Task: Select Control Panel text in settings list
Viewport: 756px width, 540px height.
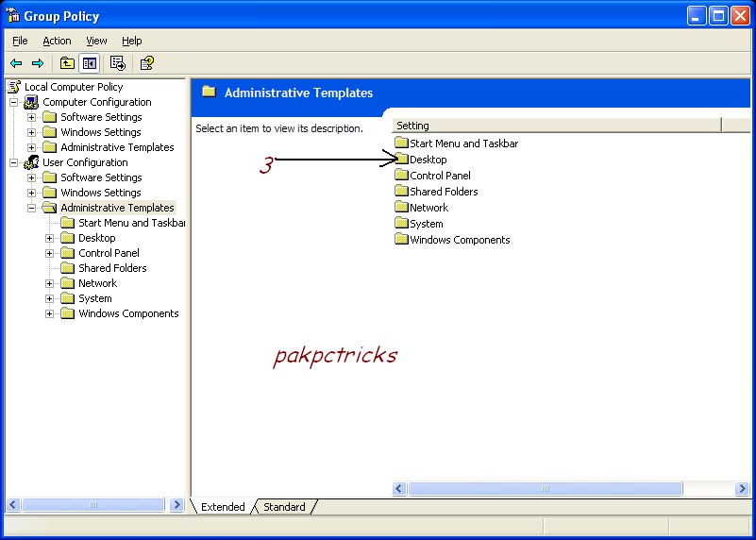Action: pos(440,176)
